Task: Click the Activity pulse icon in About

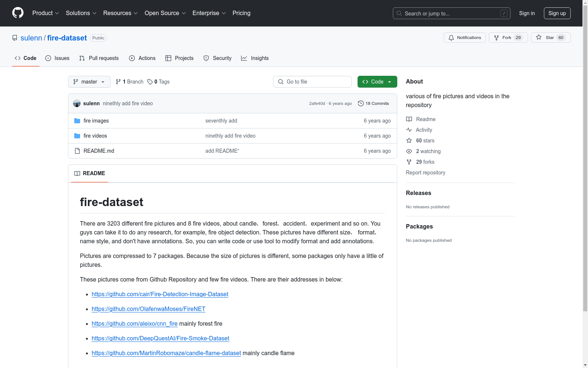Action: click(x=409, y=130)
